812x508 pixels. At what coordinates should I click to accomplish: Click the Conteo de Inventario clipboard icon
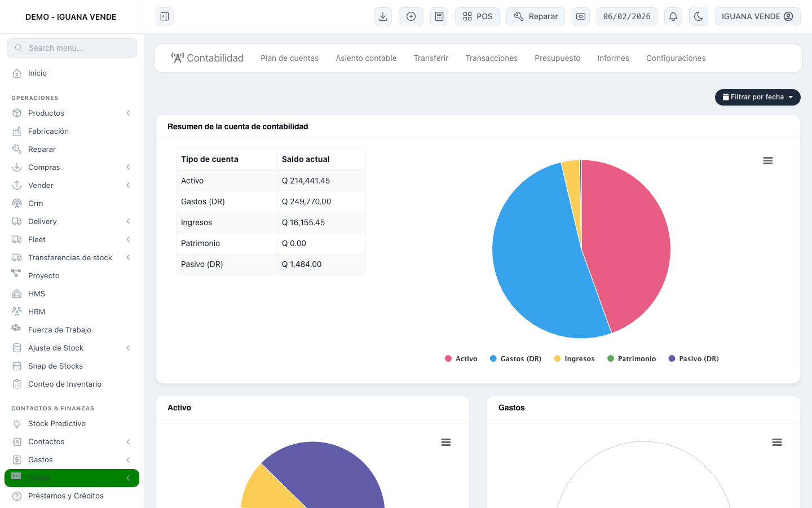click(x=17, y=384)
